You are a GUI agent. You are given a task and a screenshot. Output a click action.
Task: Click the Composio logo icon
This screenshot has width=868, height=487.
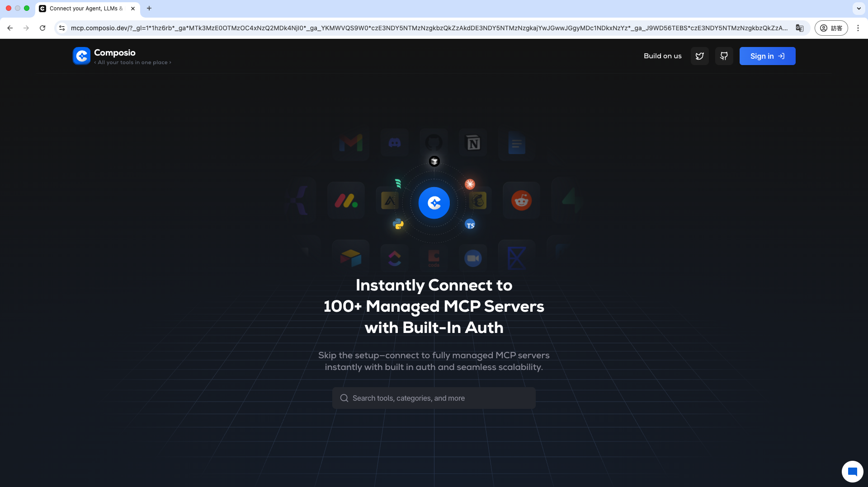[x=81, y=56]
